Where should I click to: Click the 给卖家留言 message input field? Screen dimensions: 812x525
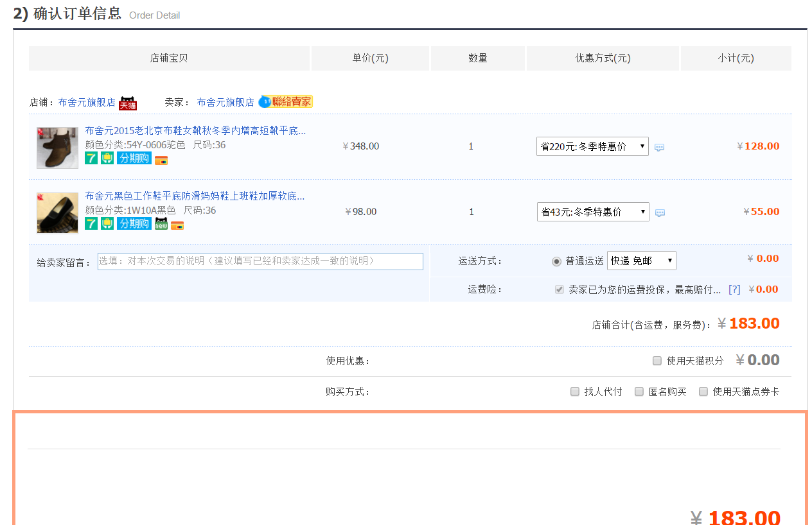[260, 261]
